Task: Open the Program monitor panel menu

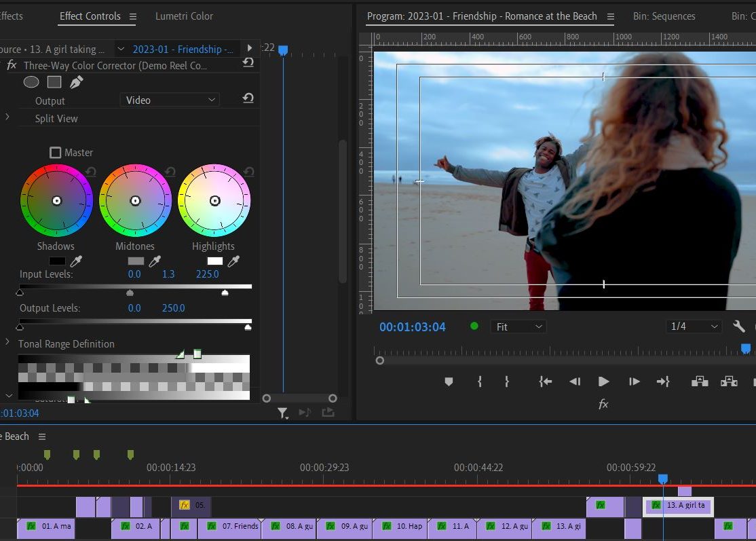Action: 610,16
